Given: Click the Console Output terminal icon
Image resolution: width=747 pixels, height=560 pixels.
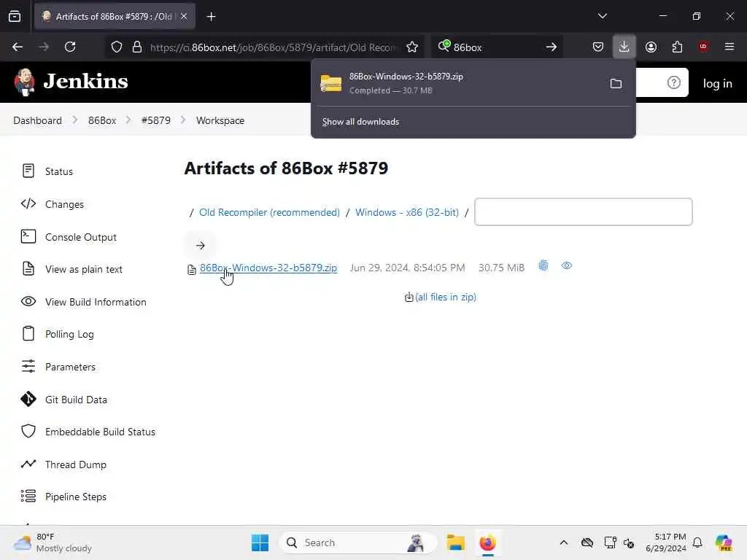Looking at the screenshot, I should (28, 237).
